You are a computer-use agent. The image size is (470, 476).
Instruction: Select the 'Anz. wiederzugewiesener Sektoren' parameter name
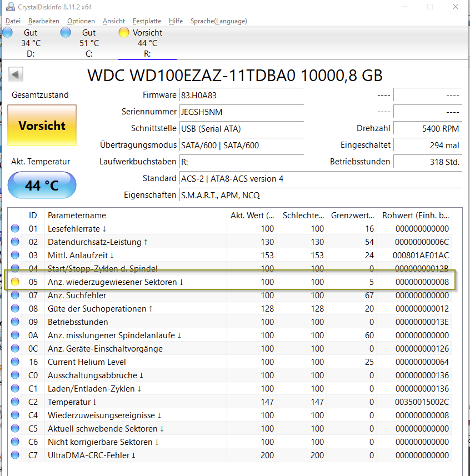(116, 282)
